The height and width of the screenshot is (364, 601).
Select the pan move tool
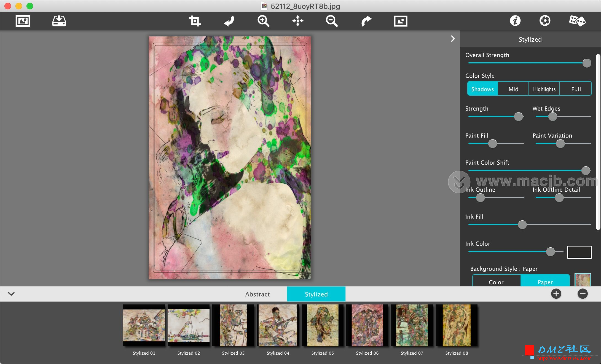pyautogui.click(x=298, y=21)
